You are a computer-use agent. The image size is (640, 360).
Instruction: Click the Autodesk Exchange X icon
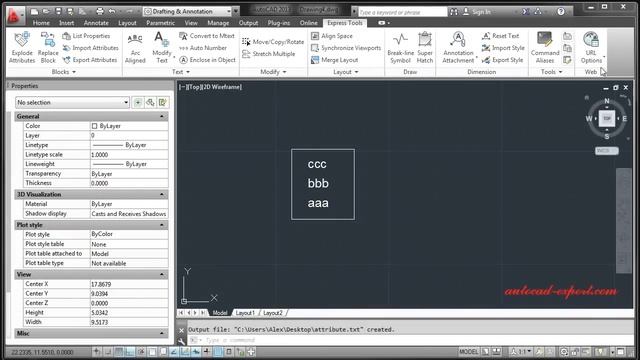click(526, 11)
